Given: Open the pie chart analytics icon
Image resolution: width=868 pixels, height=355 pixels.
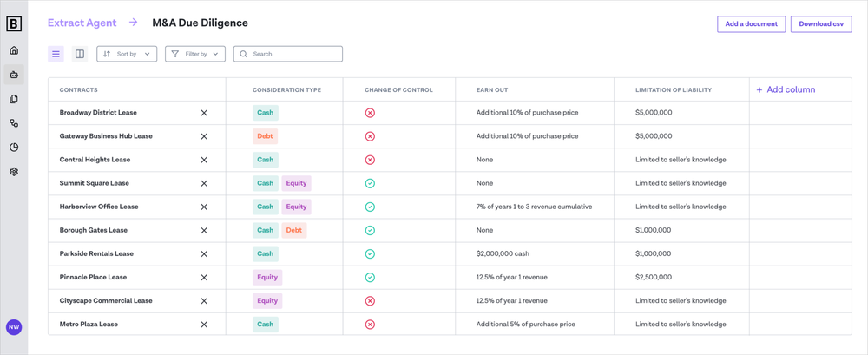Looking at the screenshot, I should [x=14, y=148].
